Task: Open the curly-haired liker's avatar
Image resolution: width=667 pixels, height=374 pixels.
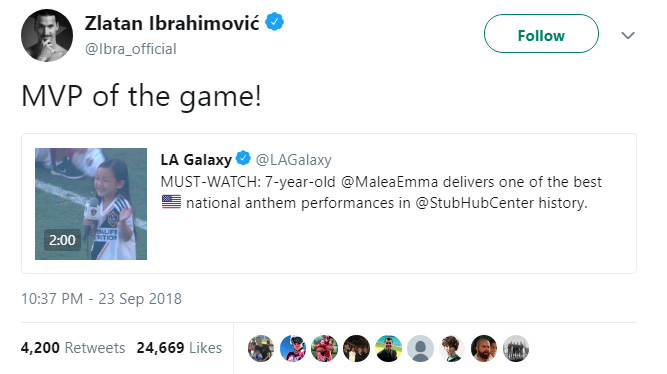Action: coord(452,348)
